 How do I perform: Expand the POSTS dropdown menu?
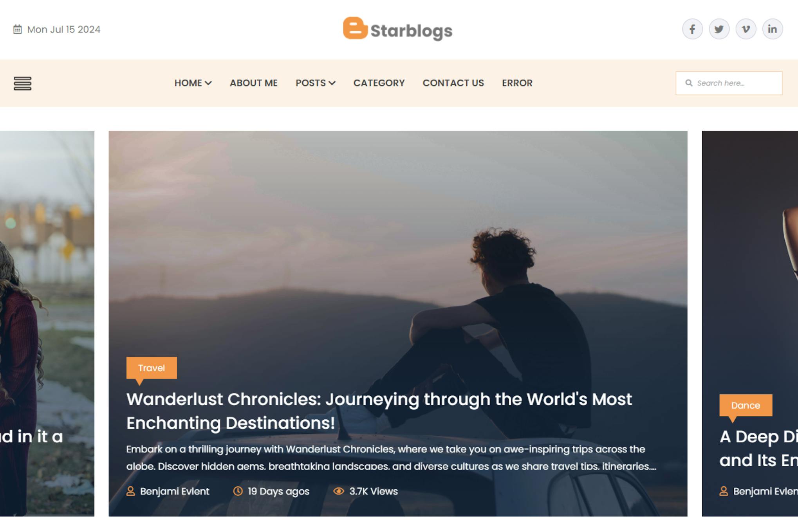point(315,83)
